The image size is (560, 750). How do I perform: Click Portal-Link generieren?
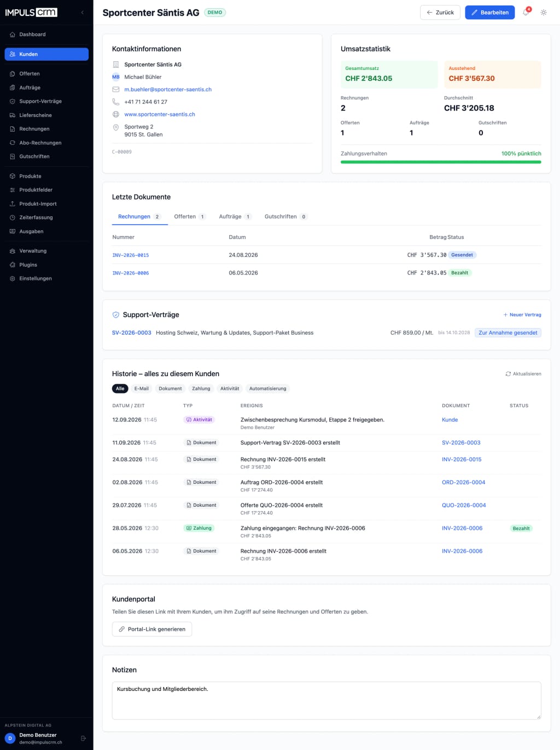(x=152, y=629)
